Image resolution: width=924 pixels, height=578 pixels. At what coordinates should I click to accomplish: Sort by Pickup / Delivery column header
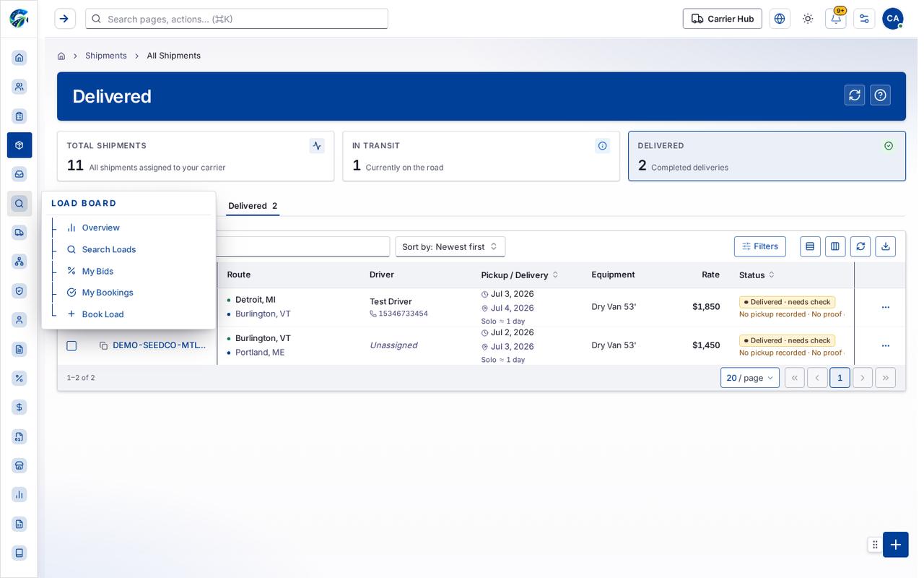click(x=520, y=275)
